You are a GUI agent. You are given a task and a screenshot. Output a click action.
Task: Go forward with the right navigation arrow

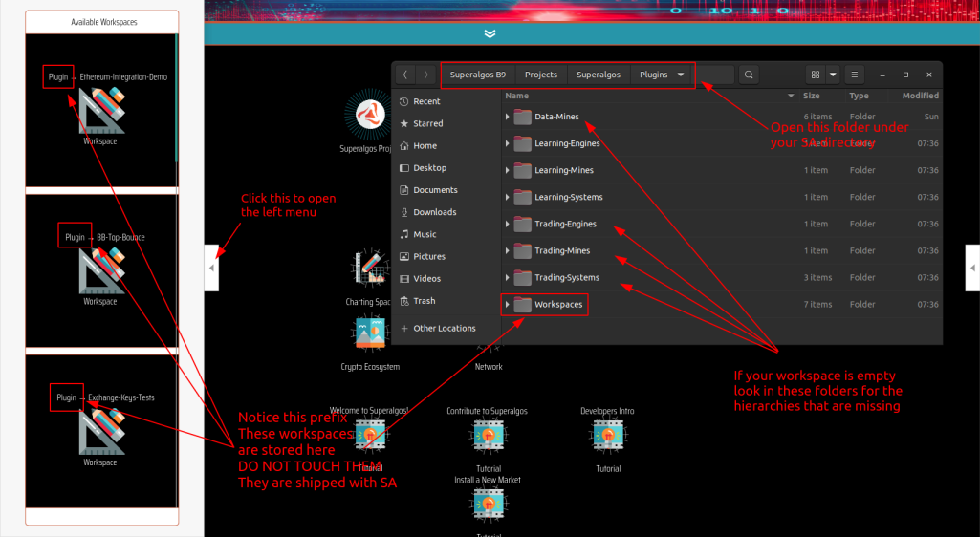[x=426, y=75]
